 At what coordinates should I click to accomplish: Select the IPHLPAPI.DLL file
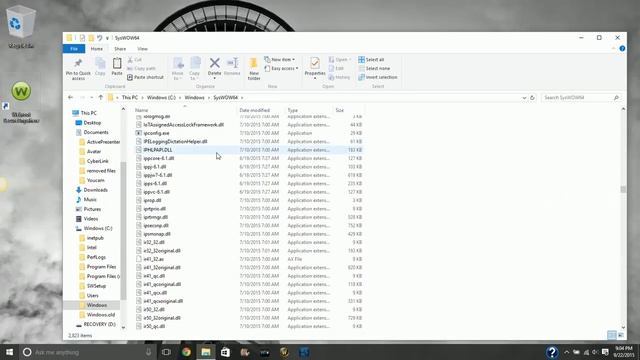(x=158, y=150)
